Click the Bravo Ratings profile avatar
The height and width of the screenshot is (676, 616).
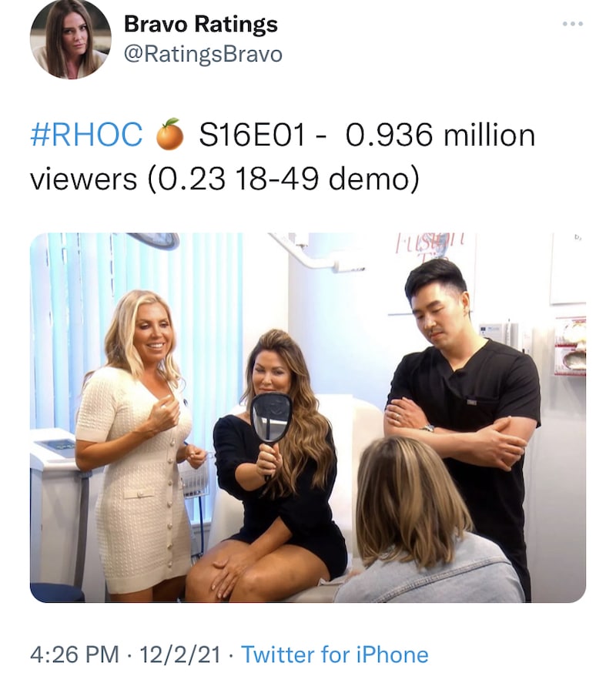coord(71,38)
